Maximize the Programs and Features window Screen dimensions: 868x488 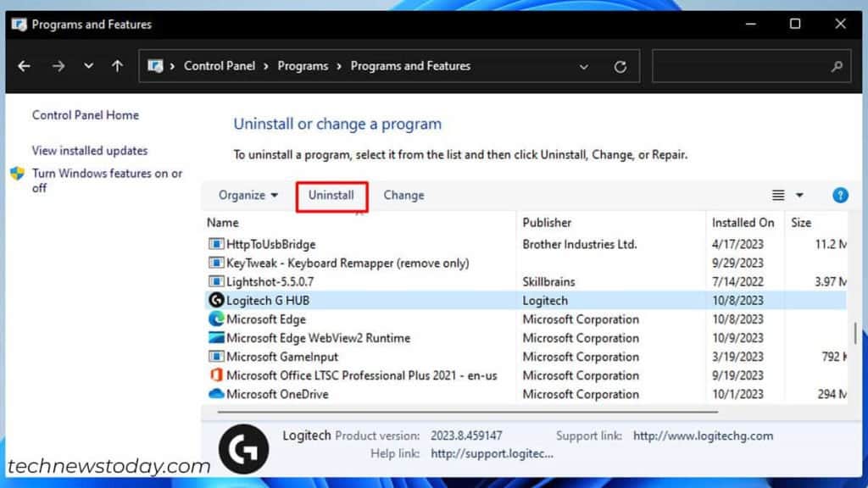(795, 24)
